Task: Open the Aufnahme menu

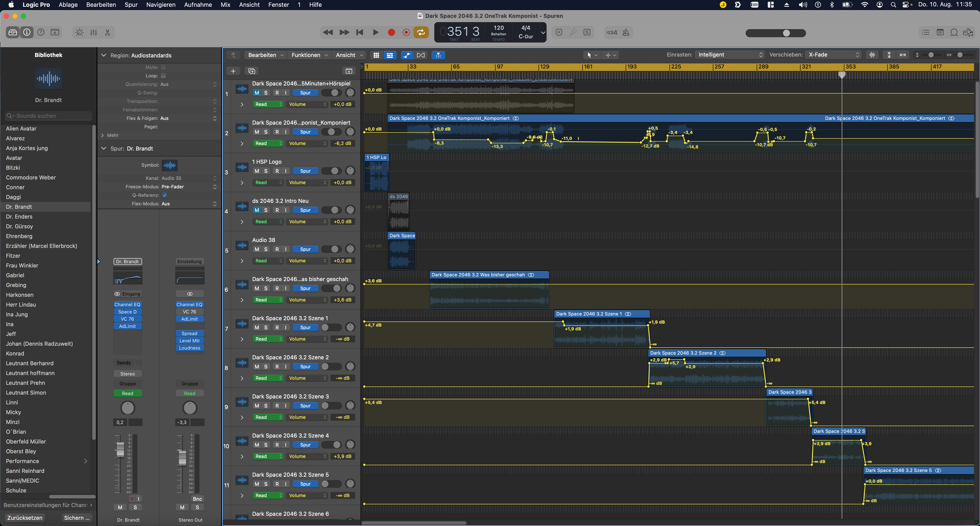Action: 198,4
